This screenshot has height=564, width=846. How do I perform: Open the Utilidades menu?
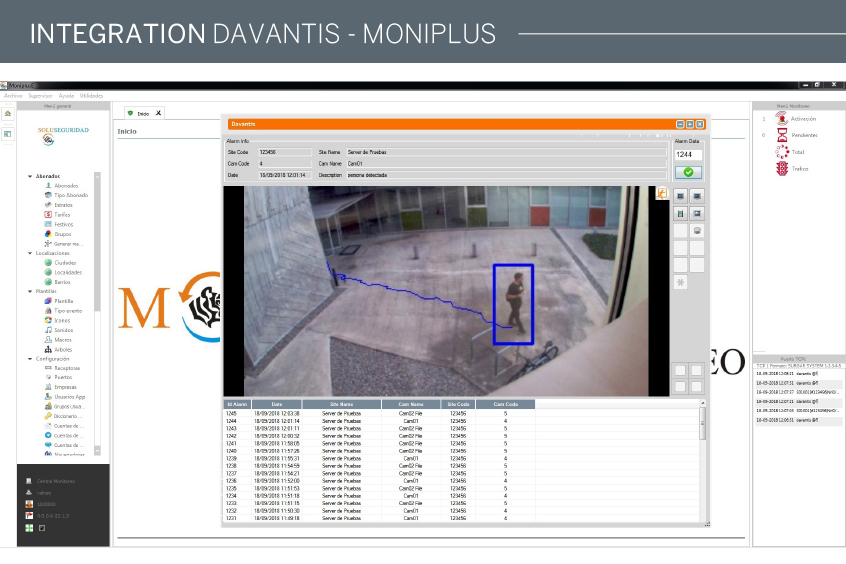pos(91,95)
